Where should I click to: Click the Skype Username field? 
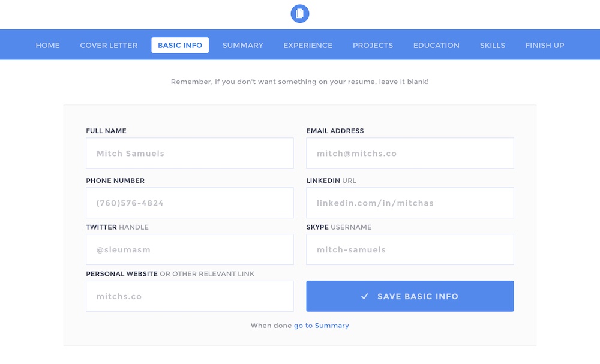coord(410,249)
